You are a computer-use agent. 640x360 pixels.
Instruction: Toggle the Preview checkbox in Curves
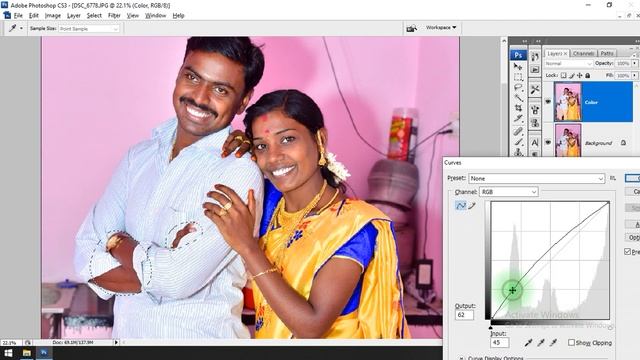pos(628,252)
